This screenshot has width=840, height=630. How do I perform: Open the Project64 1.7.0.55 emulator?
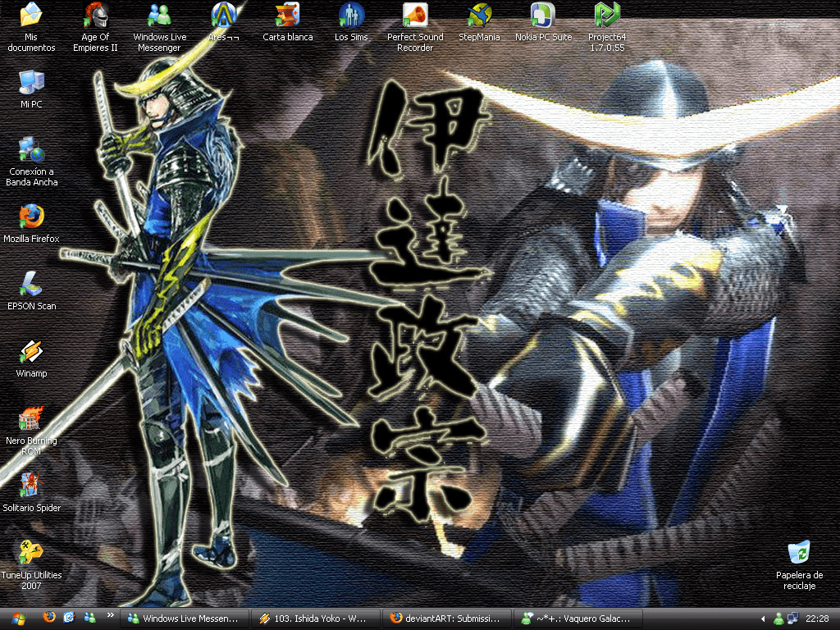click(607, 18)
